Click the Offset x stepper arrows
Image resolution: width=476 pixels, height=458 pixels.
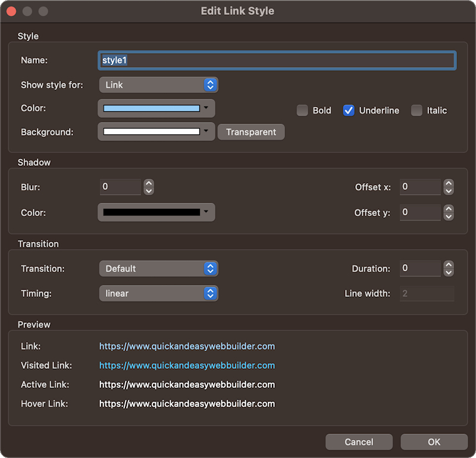pyautogui.click(x=449, y=187)
